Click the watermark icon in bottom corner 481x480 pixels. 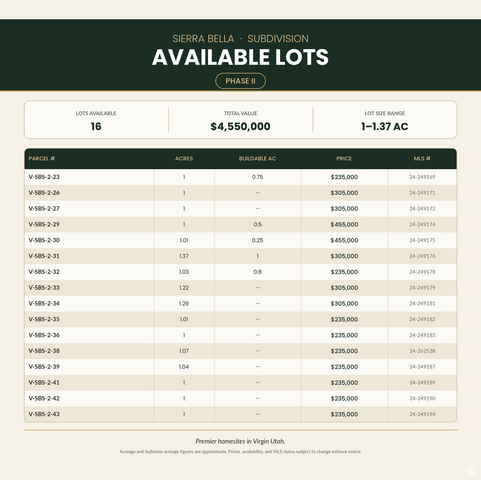pyautogui.click(x=471, y=471)
